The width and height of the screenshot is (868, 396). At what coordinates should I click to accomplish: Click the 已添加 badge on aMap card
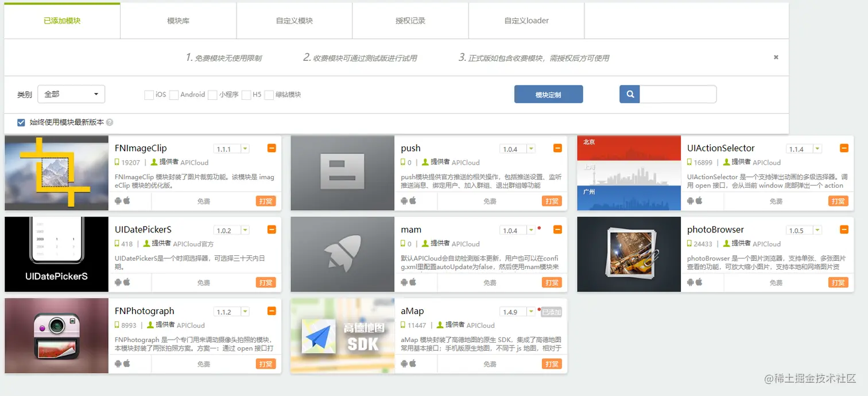(552, 312)
